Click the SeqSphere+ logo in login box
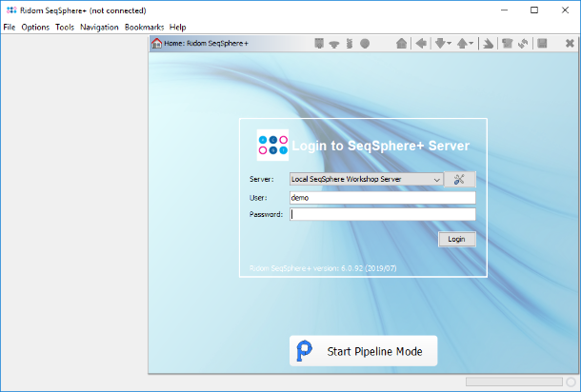The width and height of the screenshot is (581, 392). coord(272,145)
